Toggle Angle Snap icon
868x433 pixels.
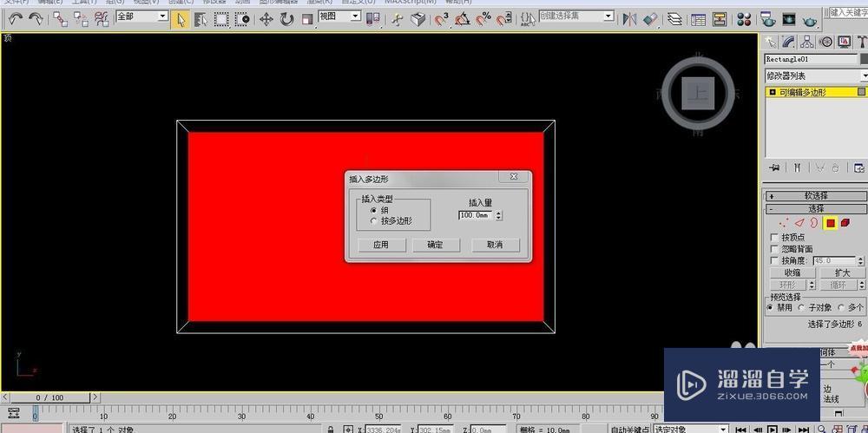point(463,20)
